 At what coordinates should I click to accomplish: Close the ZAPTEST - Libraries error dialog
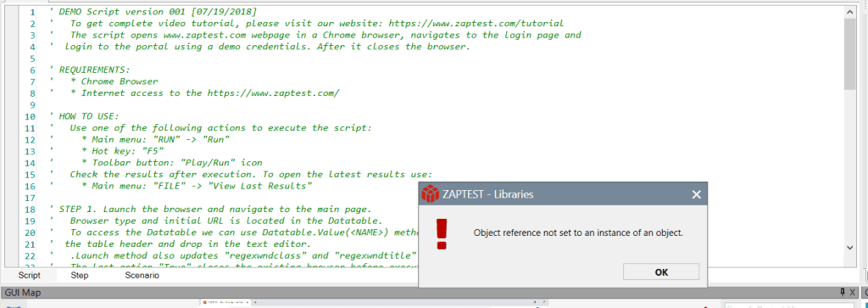tap(697, 194)
